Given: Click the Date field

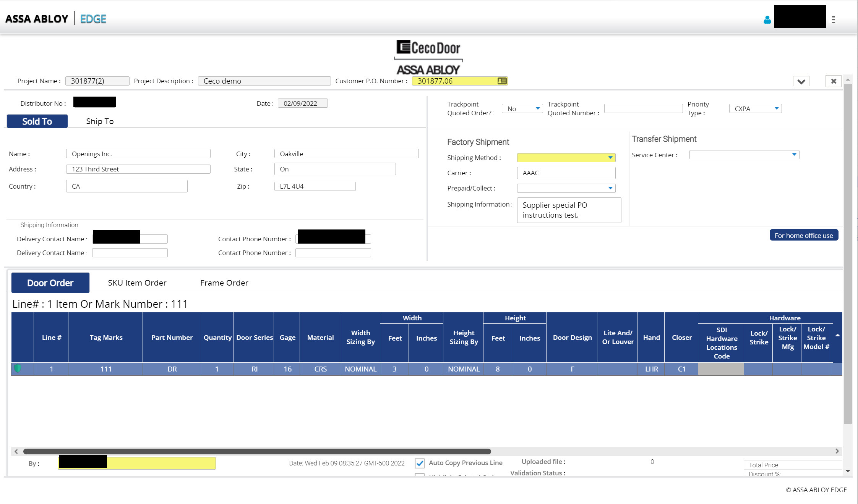Looking at the screenshot, I should tap(303, 103).
